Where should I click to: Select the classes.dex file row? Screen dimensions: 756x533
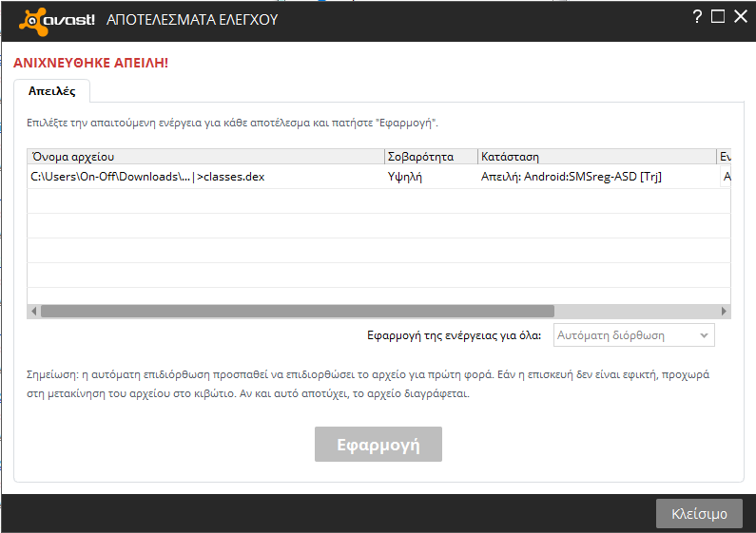(204, 177)
